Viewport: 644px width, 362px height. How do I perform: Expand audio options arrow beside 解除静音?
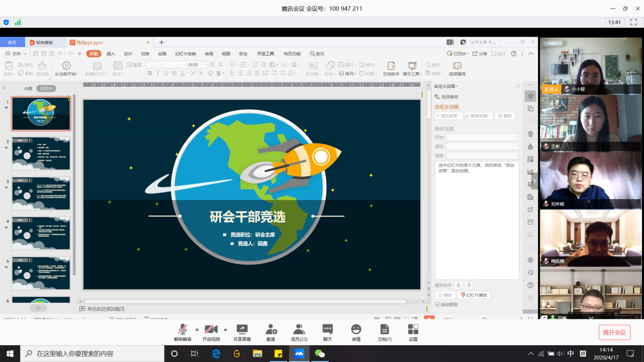coord(197,329)
